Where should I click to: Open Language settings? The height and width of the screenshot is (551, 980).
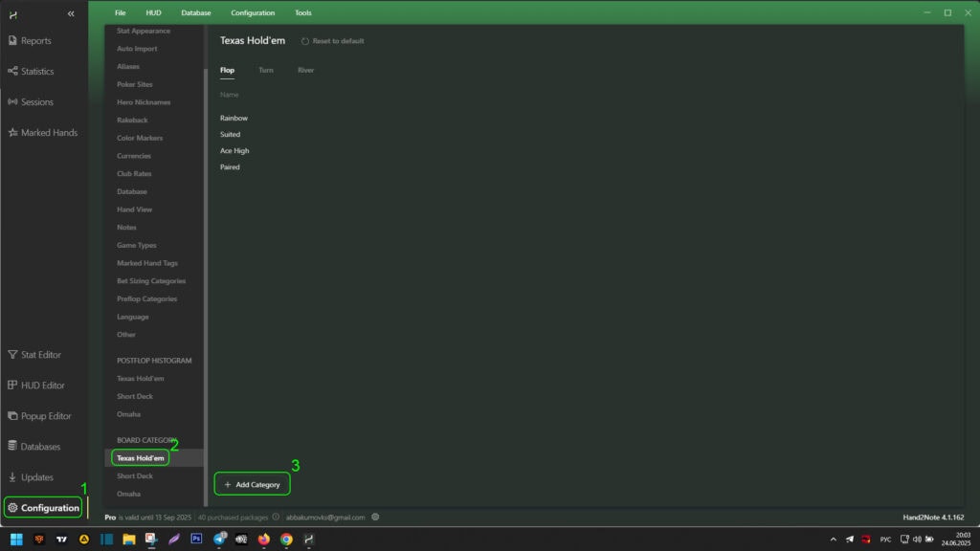(x=132, y=317)
